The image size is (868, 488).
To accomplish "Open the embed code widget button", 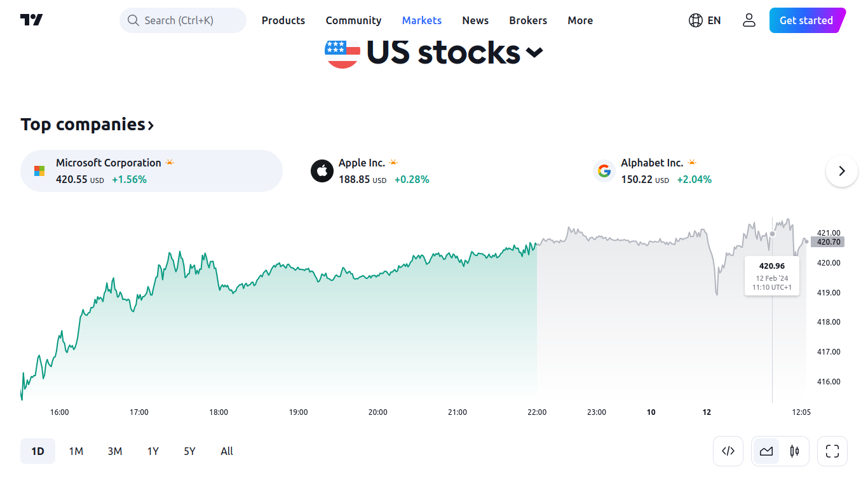I will [x=728, y=451].
